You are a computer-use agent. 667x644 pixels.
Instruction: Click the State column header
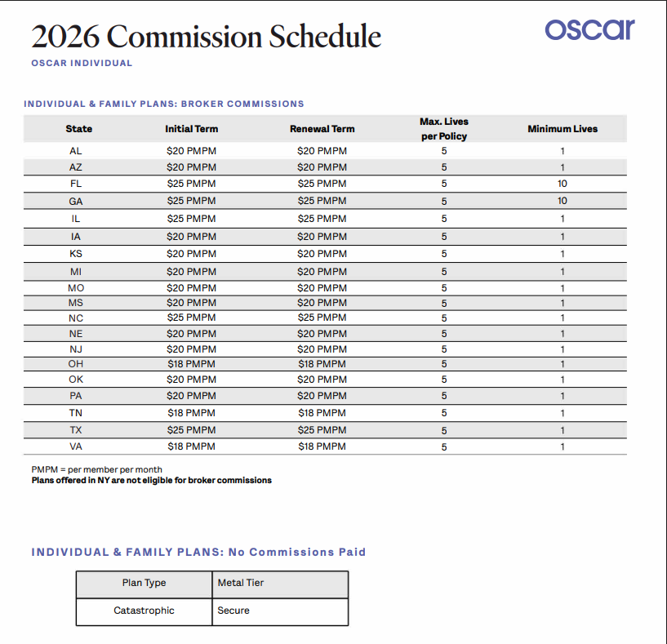click(x=79, y=129)
